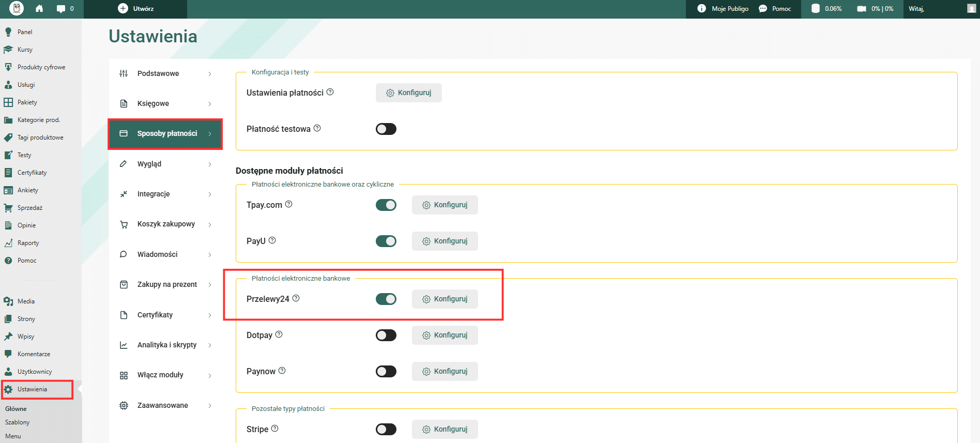
Task: Open Sposoby płatności settings tab
Action: [x=165, y=134]
